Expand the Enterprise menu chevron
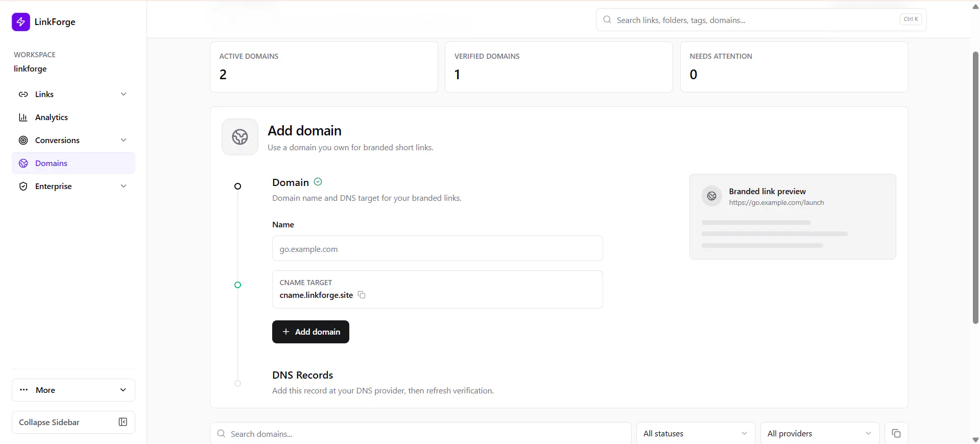980x444 pixels. (x=124, y=186)
